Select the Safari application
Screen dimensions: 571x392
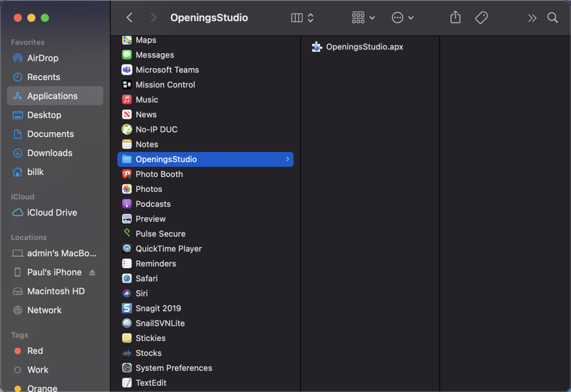pos(205,279)
